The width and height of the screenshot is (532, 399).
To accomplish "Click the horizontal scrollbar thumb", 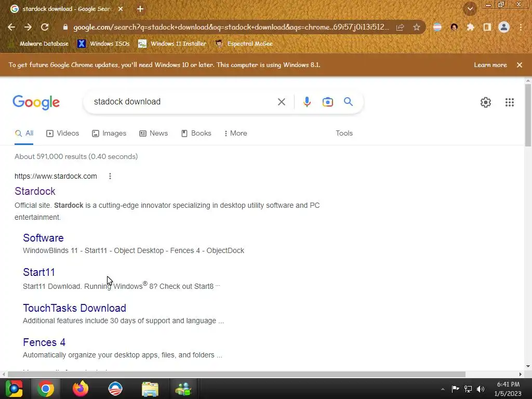I will 236,374.
